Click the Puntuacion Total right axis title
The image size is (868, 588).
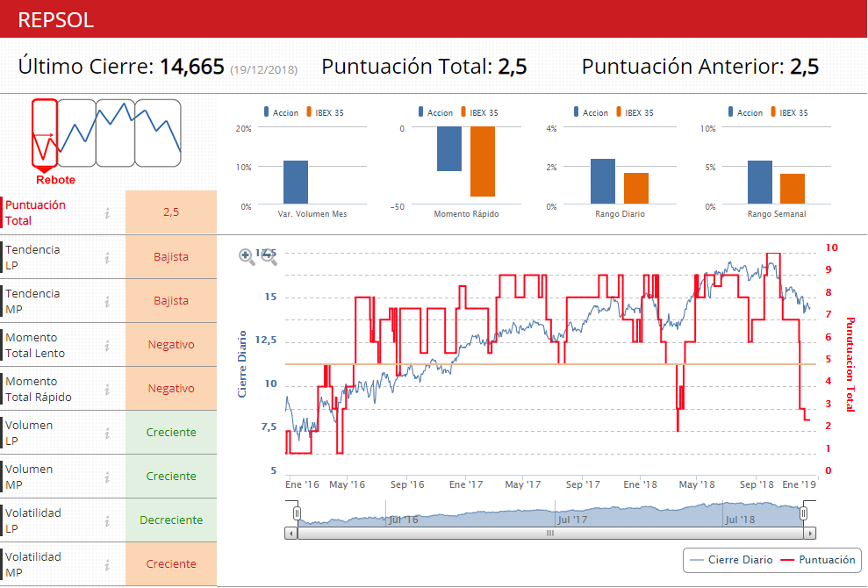850,364
